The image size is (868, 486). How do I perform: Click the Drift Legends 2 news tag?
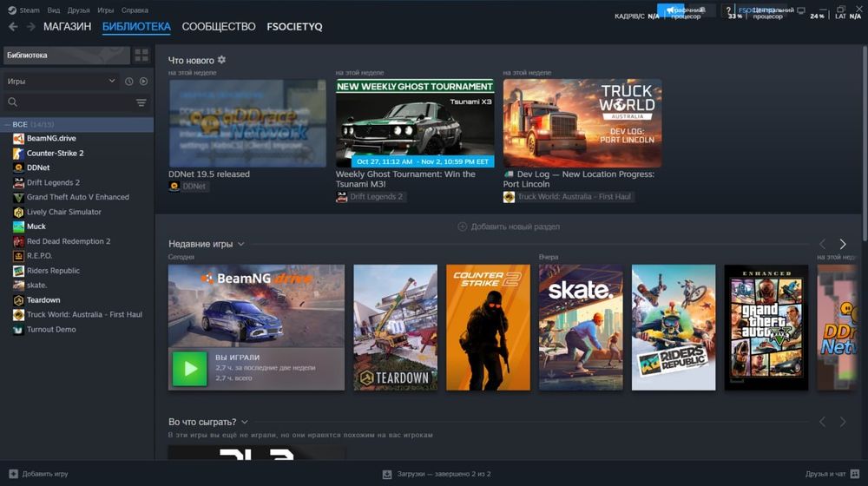[x=371, y=196]
